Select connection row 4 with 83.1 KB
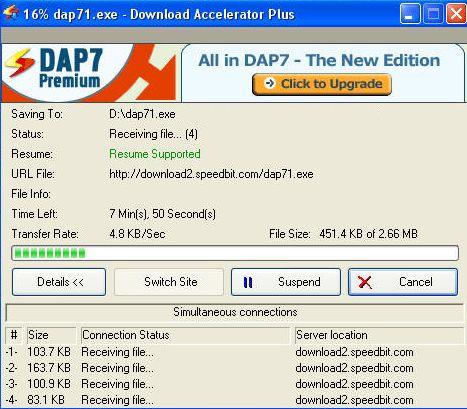This screenshot has width=467, height=409. [233, 400]
